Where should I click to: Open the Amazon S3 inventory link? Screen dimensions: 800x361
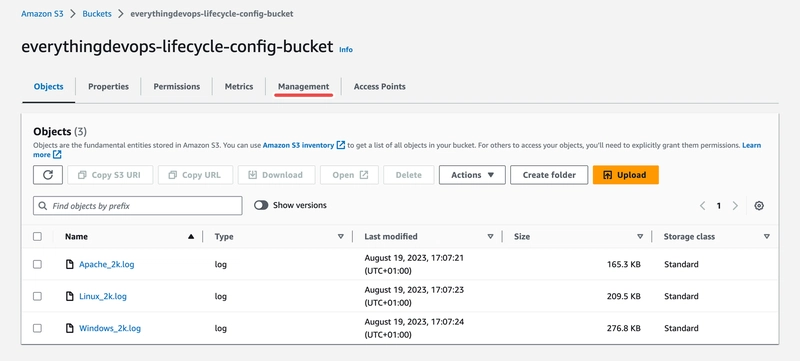[x=298, y=145]
